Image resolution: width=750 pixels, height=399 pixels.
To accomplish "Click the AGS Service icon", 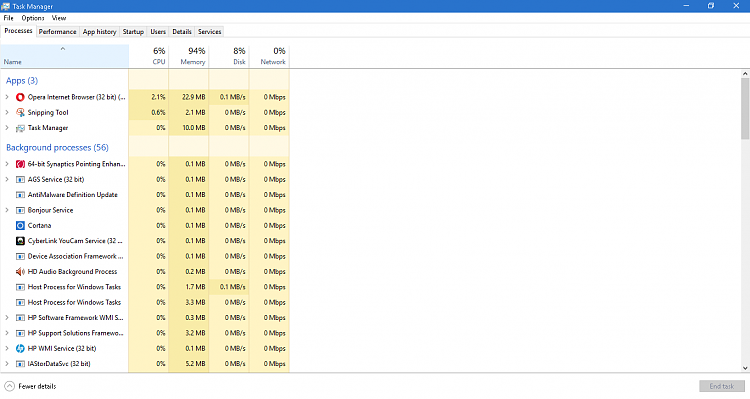I will pyautogui.click(x=20, y=179).
